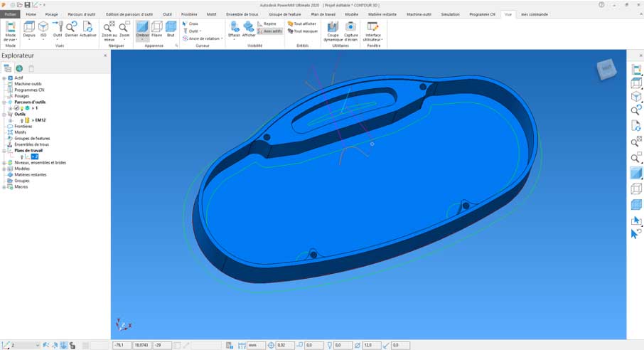The height and width of the screenshot is (350, 644).
Task: Click the Capture d'écran icon
Action: tap(350, 28)
